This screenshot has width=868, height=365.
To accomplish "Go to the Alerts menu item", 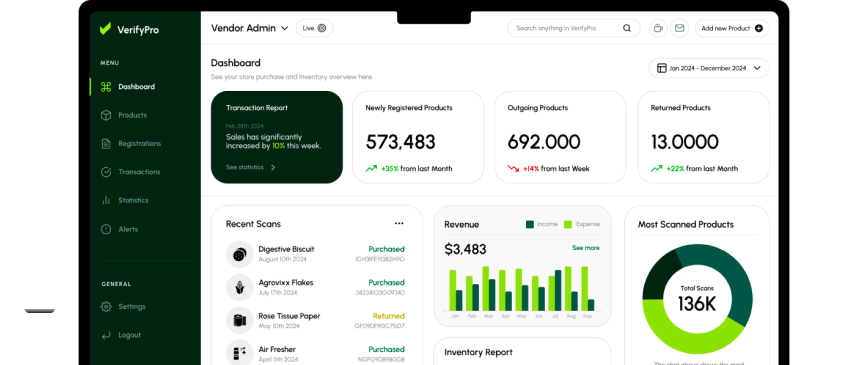I will tap(128, 229).
